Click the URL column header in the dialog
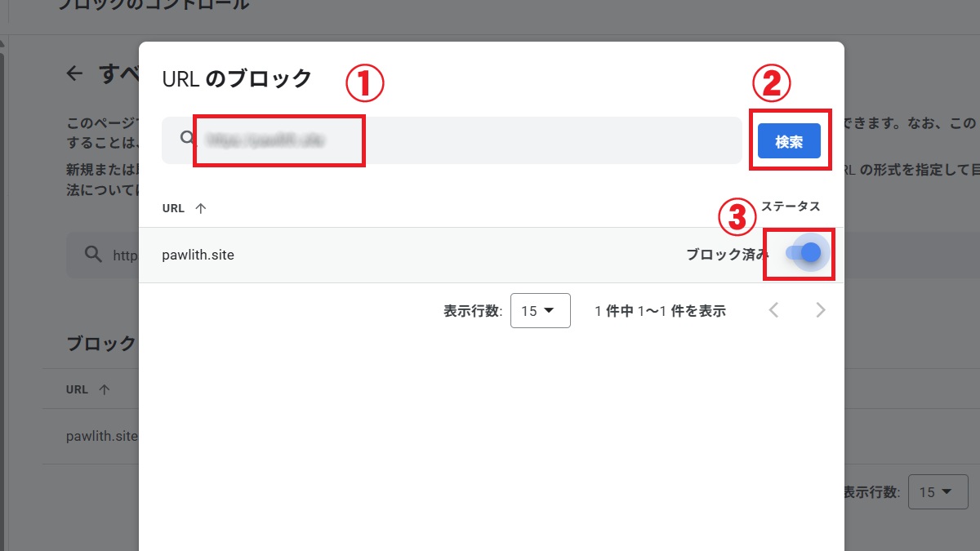 (x=172, y=207)
